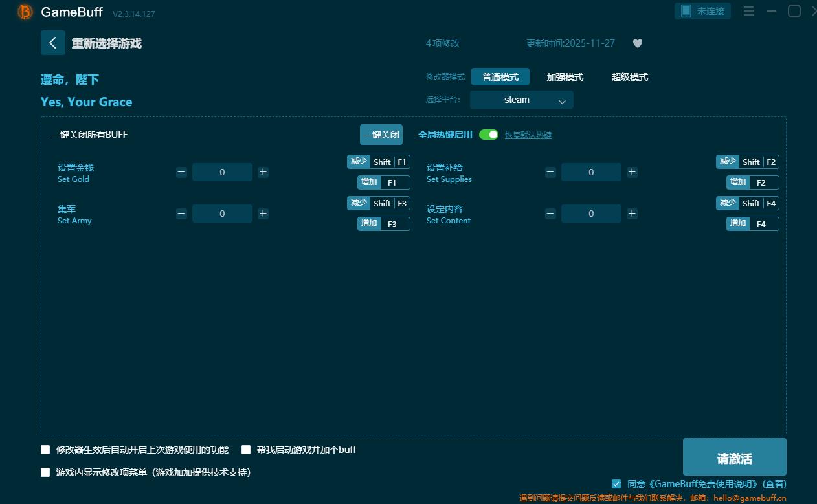Screen dimensions: 817x504
Task: Click the 设置金钱 Set Gold label
Action: tap(76, 173)
